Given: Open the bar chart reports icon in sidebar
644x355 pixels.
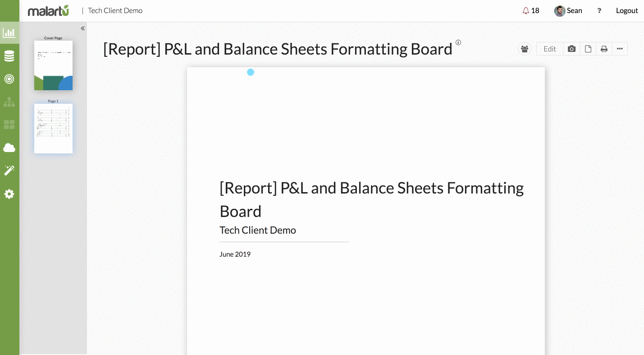Looking at the screenshot, I should (9, 32).
